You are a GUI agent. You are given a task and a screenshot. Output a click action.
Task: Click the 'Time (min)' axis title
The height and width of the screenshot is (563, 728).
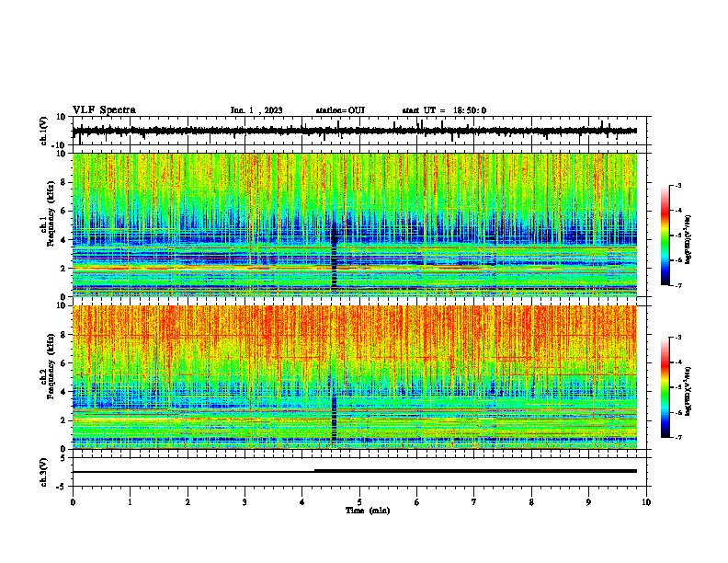point(368,511)
